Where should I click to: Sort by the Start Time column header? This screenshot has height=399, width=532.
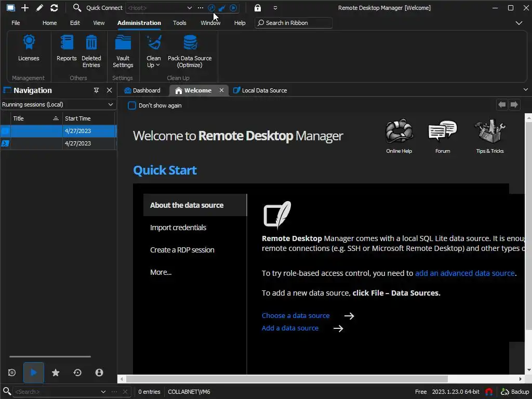pyautogui.click(x=88, y=118)
